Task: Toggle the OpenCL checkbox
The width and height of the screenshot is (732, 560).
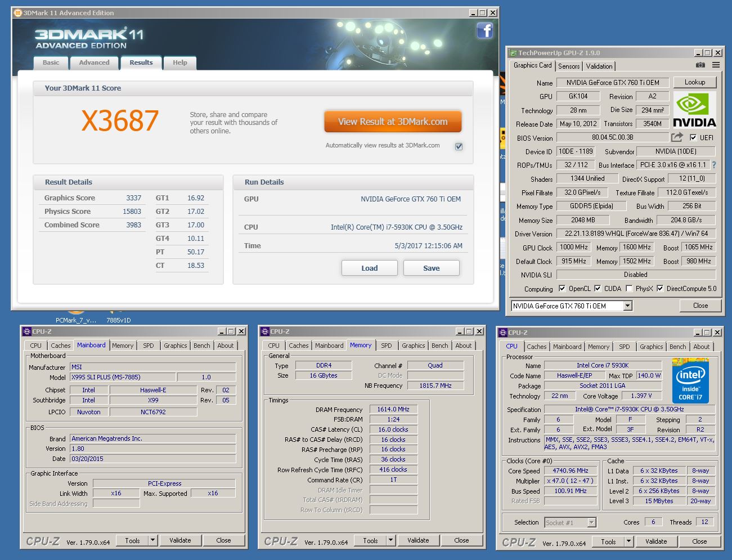Action: point(562,288)
